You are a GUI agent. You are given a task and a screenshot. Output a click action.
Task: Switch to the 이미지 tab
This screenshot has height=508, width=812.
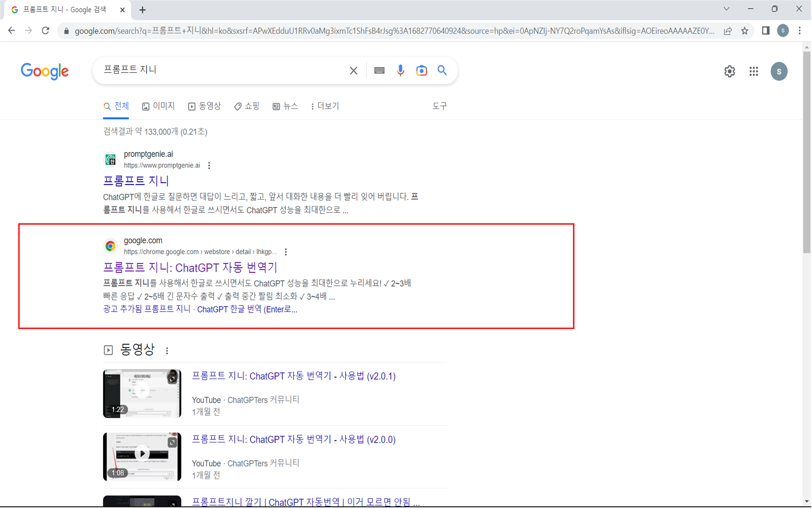tap(158, 106)
